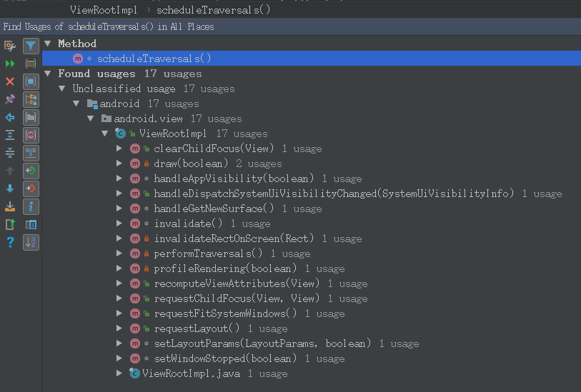Click the android.view package folder icon
The width and height of the screenshot is (581, 392).
coord(106,119)
